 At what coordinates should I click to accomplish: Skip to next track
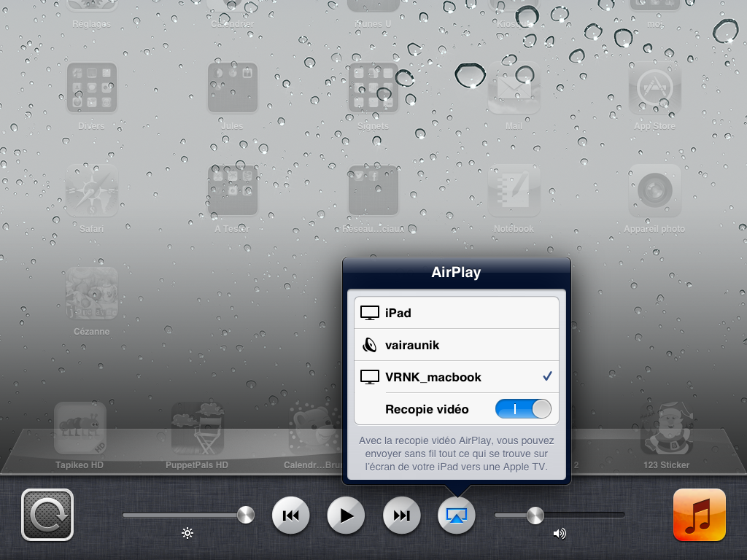point(402,516)
